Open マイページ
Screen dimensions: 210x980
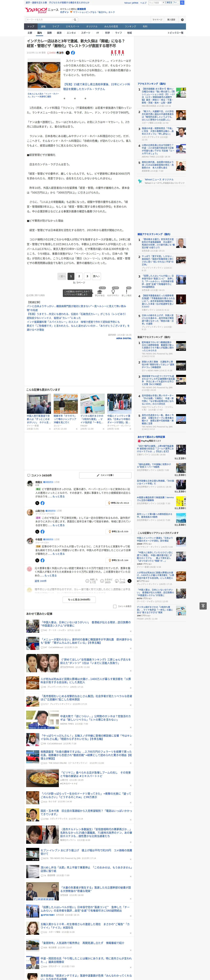click(x=157, y=20)
